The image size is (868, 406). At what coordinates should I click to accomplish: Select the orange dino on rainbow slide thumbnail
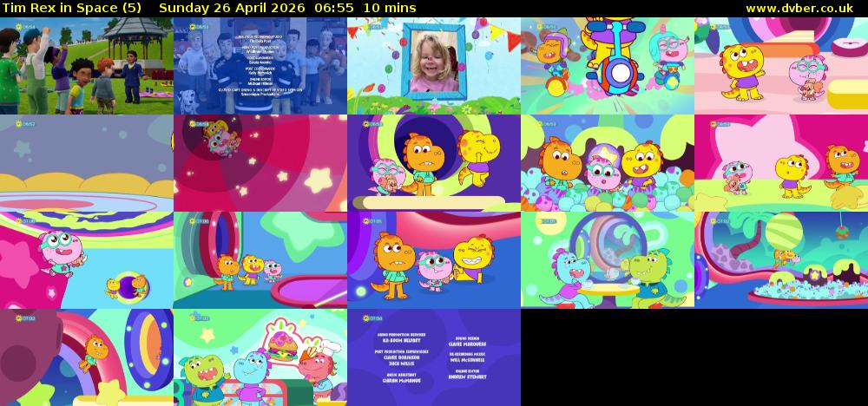pos(86,357)
